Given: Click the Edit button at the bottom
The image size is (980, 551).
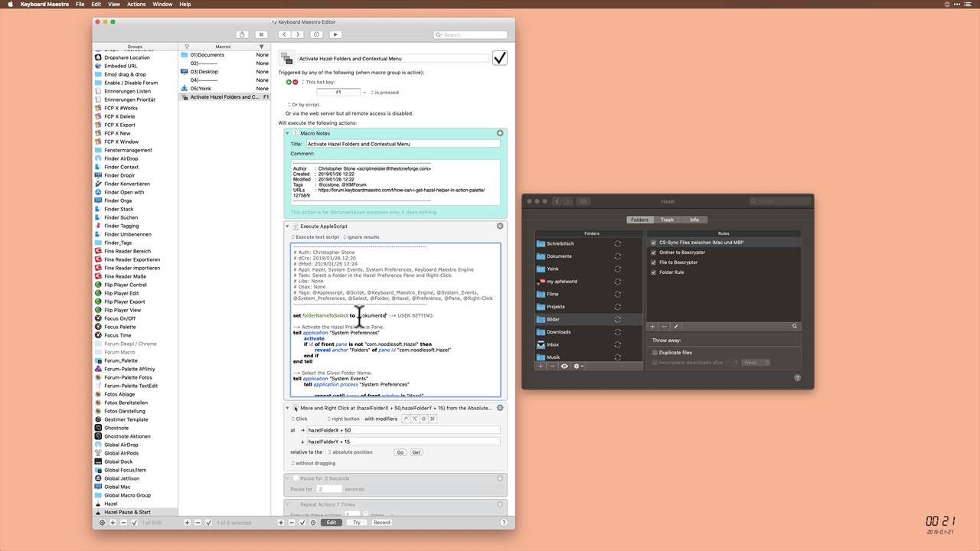Looking at the screenshot, I should point(332,523).
